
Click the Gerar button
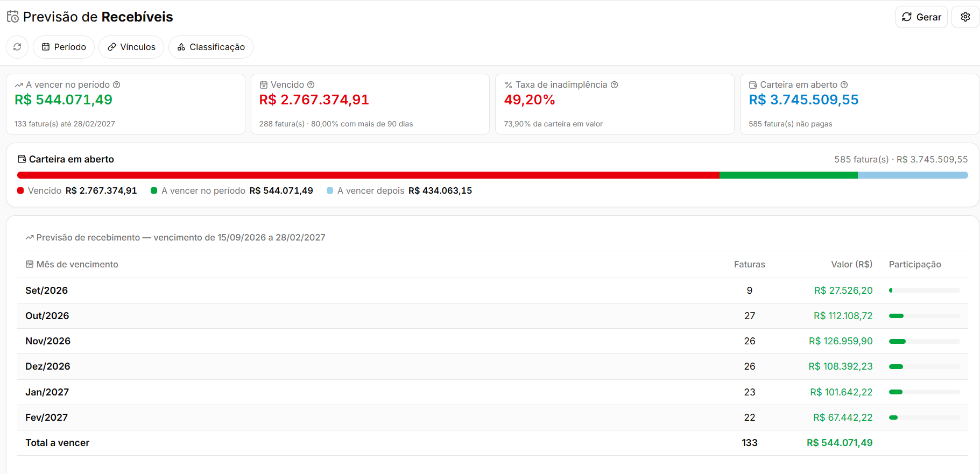921,17
